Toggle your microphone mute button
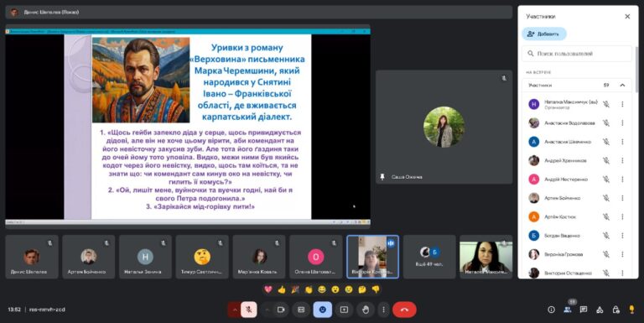The image size is (644, 323). pyautogui.click(x=248, y=310)
